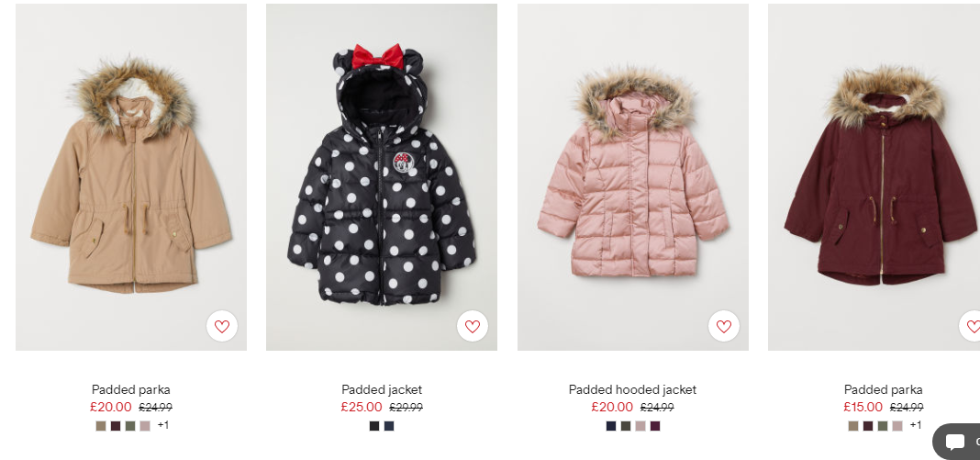Open the pink padded hooded jacket image
This screenshot has width=980, height=460.
point(633,177)
